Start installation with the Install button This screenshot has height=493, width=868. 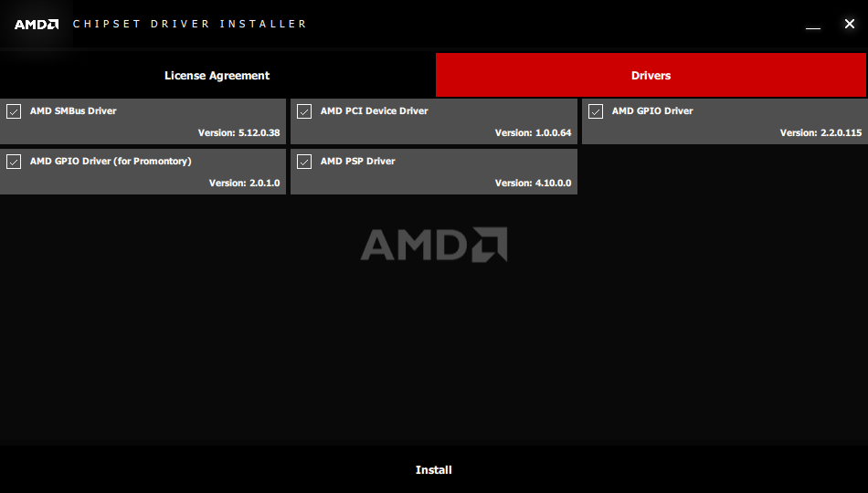(x=433, y=470)
